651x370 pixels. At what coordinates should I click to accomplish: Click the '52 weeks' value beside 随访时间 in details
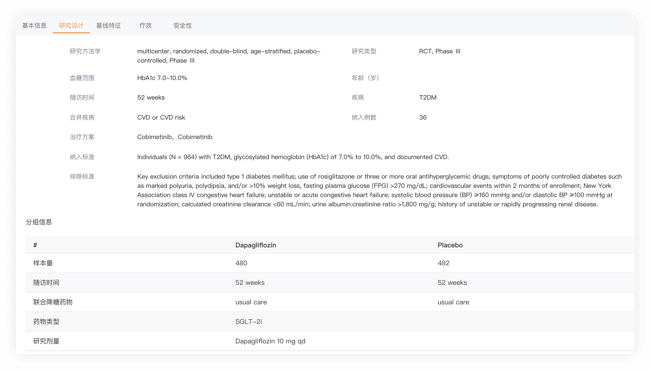[151, 97]
